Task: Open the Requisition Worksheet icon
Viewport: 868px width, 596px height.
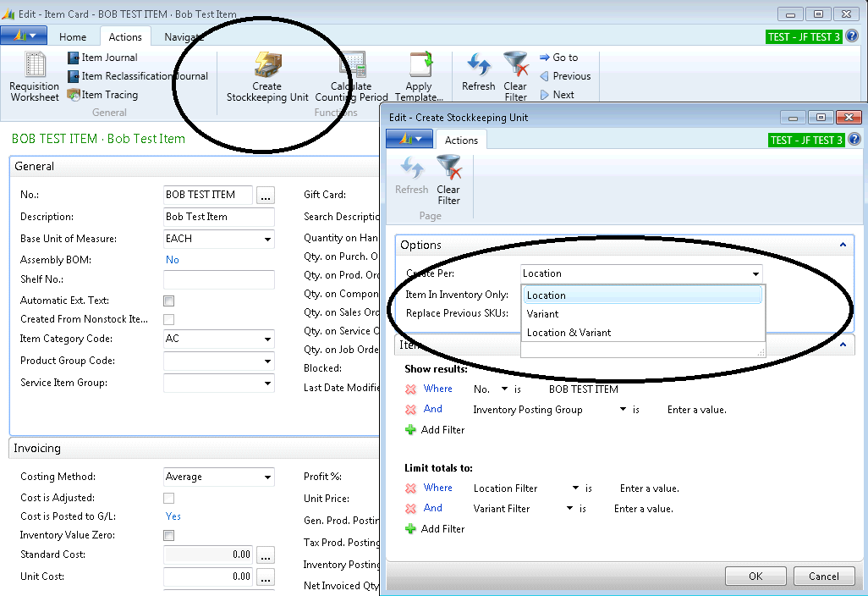Action: click(x=35, y=76)
